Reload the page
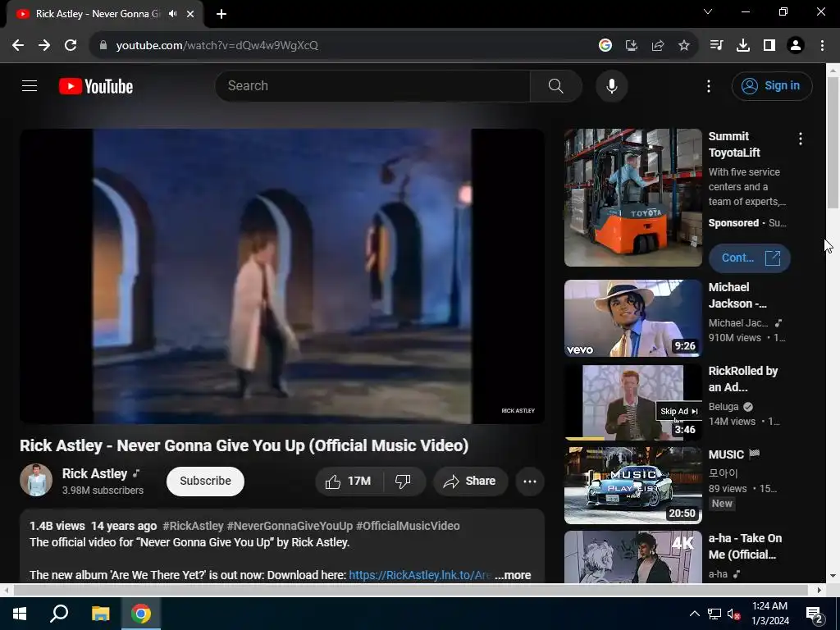Image resolution: width=840 pixels, height=630 pixels. [71, 46]
